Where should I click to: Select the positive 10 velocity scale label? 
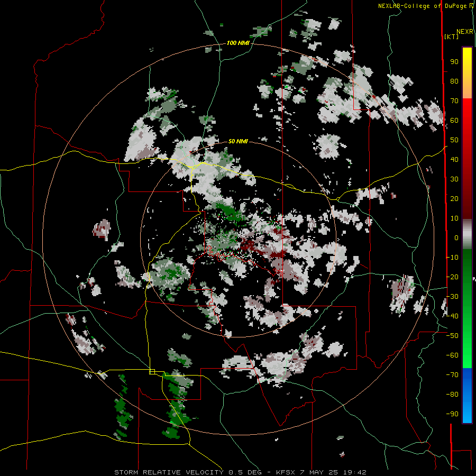click(x=454, y=218)
